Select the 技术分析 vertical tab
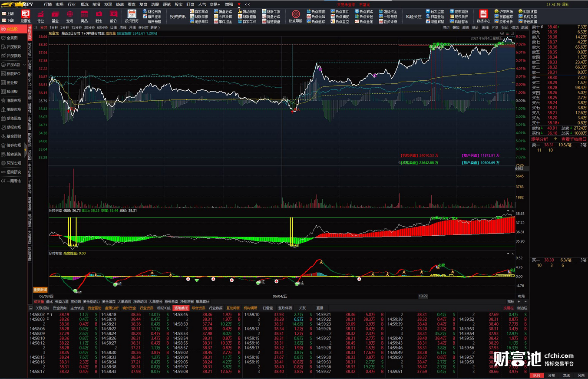 30,49
